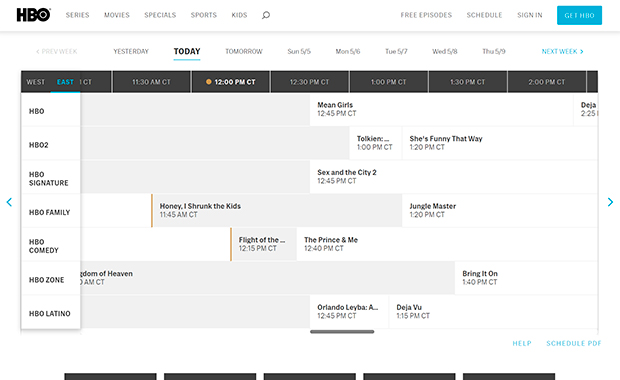The image size is (620, 380).
Task: Click the HELP link
Action: click(522, 343)
